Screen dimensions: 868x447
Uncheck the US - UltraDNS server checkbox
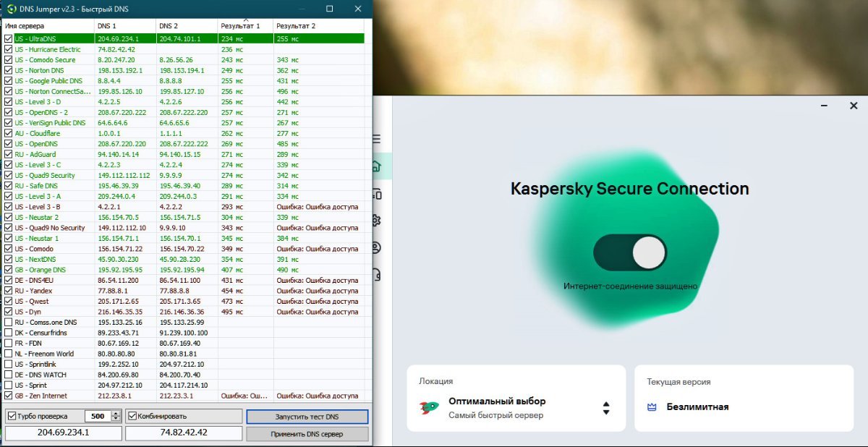[9, 39]
